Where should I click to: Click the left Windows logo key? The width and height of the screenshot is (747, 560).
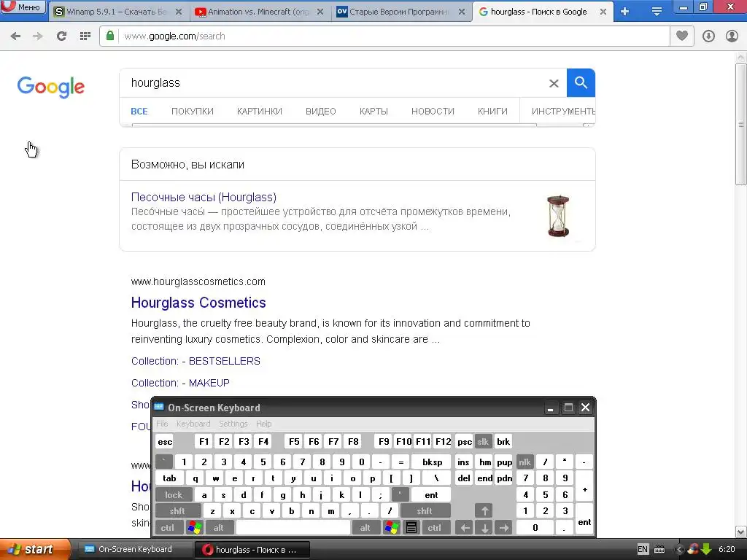tap(195, 528)
